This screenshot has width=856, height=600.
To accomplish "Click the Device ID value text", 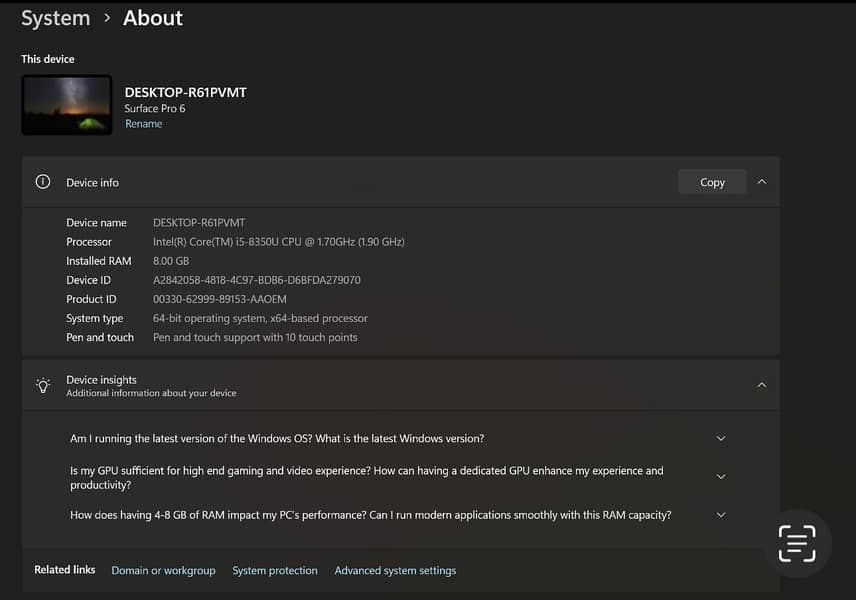I will 256,280.
